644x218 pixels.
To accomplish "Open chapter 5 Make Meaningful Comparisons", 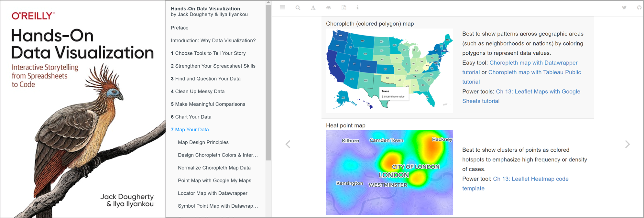I will click(208, 104).
